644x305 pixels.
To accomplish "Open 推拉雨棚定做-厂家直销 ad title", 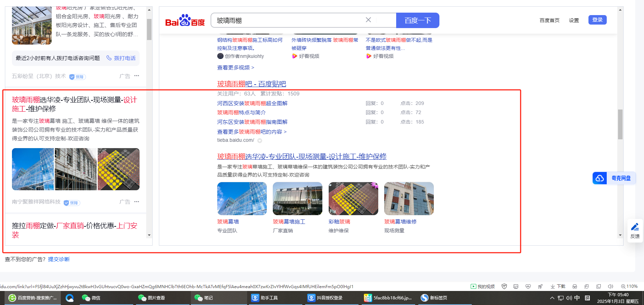I will pyautogui.click(x=75, y=230).
